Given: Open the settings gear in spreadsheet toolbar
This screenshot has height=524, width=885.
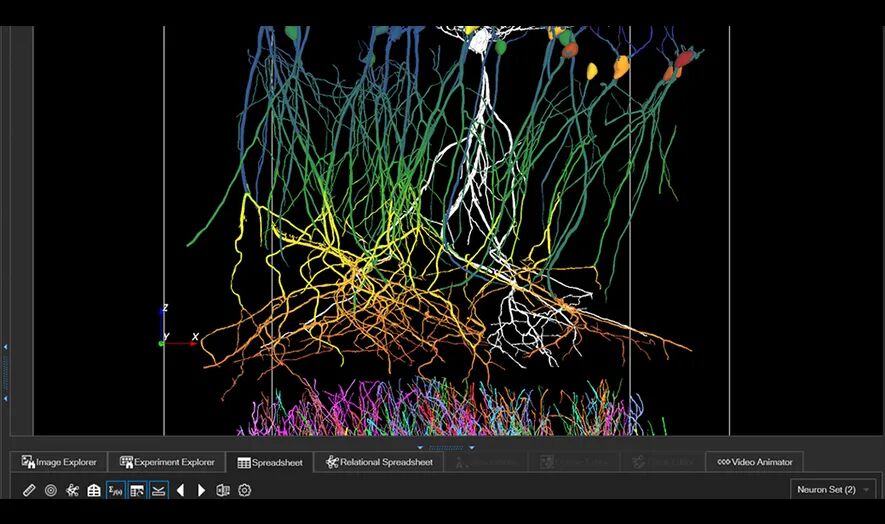Looking at the screenshot, I should tap(244, 490).
